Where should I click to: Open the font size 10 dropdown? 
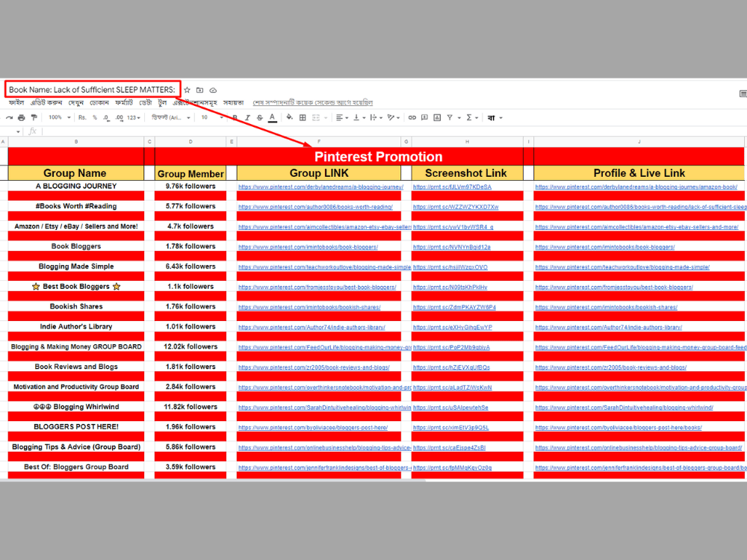coord(211,118)
